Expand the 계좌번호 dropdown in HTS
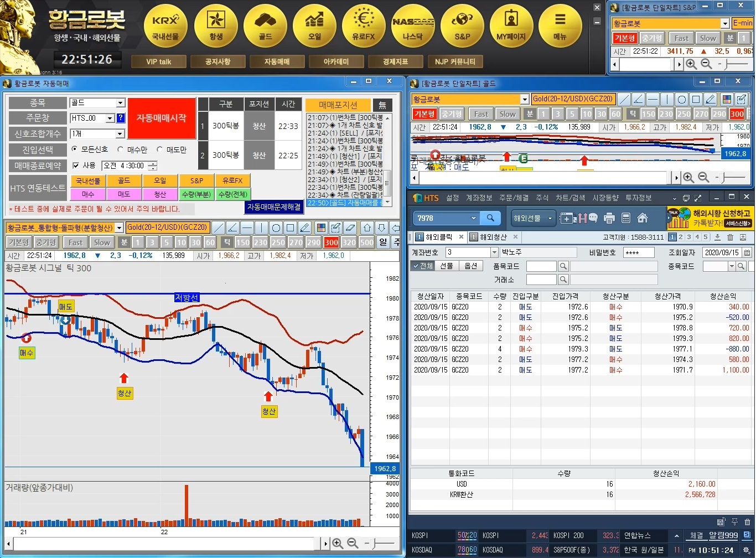This screenshot has height=558, width=756. tap(494, 252)
